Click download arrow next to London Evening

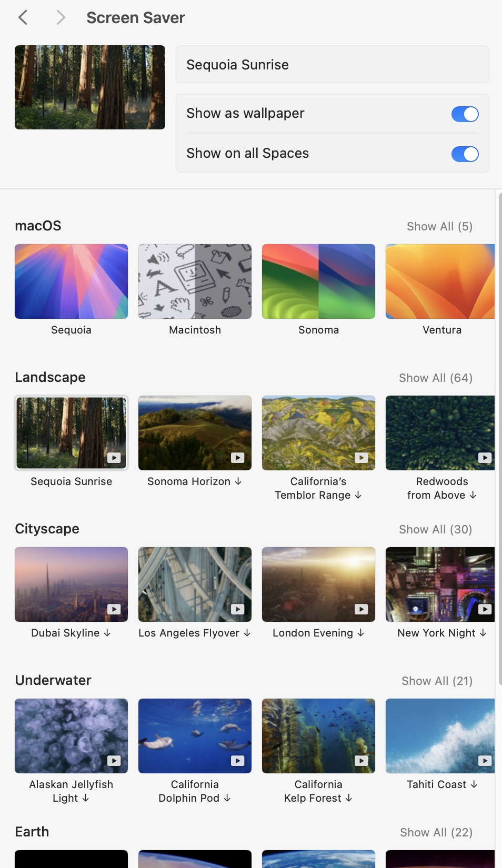pos(360,633)
